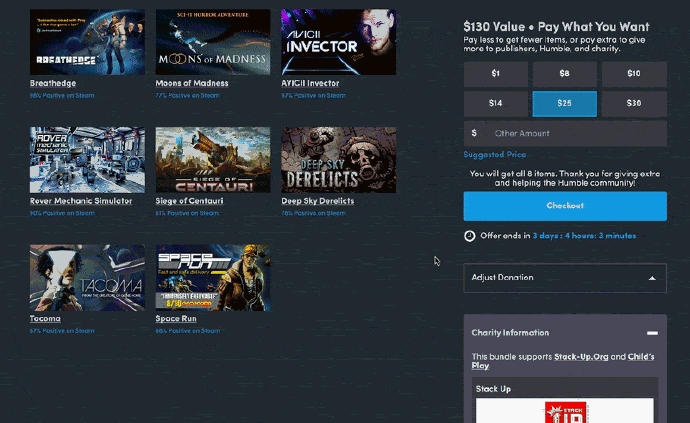Click the clock icon beside Offer ends
690x423 pixels.
(470, 236)
